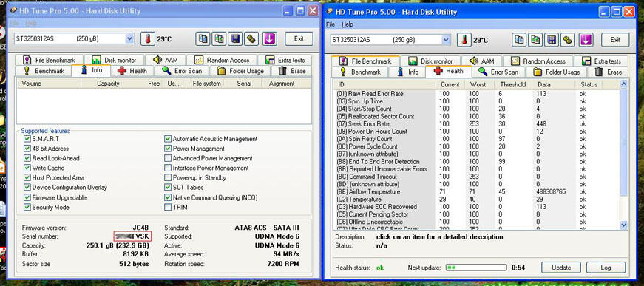644x286 pixels.
Task: Select End To End Error Detection row
Action: click(x=476, y=162)
